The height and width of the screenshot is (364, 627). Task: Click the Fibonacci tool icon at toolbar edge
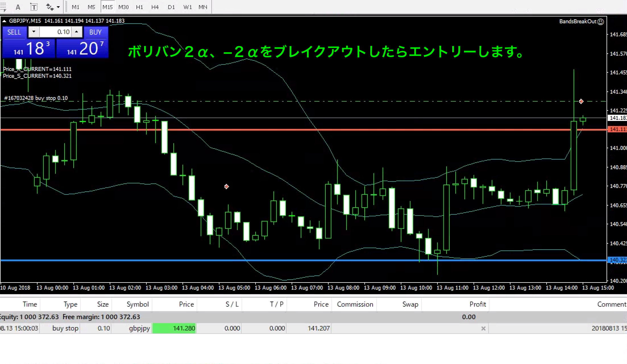(3, 7)
